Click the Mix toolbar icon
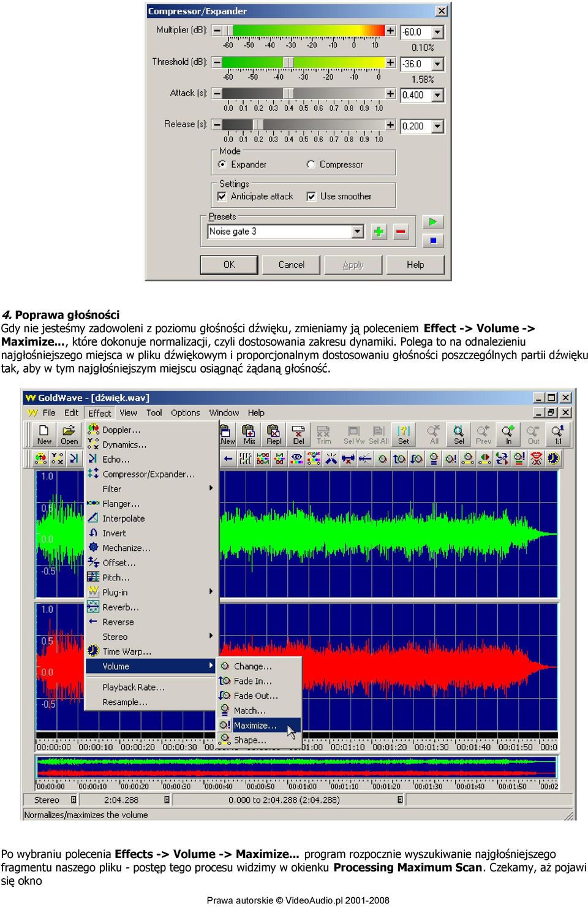Screen dimensions: 588x907 [x=249, y=435]
